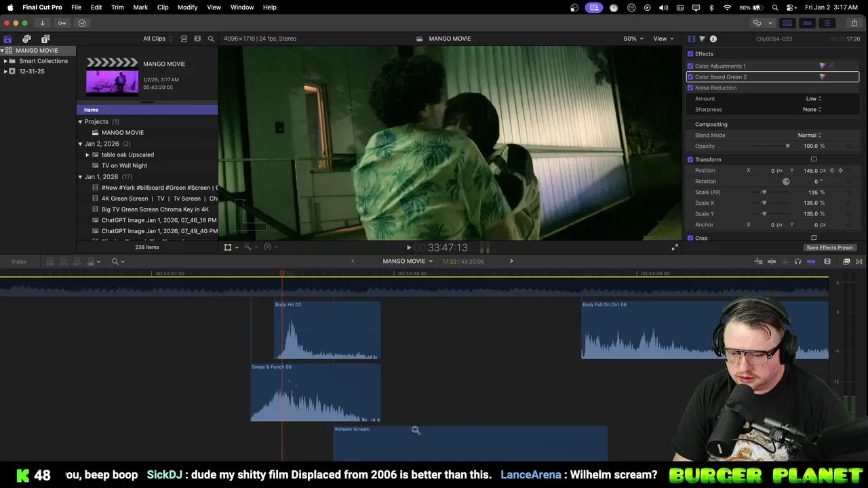Change Noise Reduction Amount Low dropdown

pos(813,98)
